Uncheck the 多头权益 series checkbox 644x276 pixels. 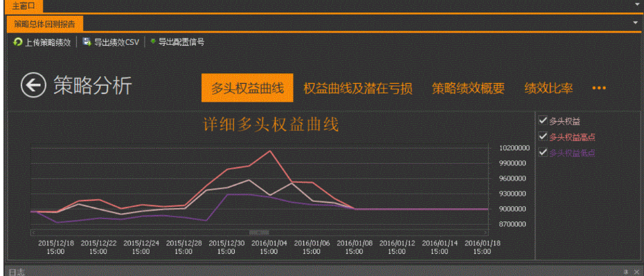[x=543, y=120]
